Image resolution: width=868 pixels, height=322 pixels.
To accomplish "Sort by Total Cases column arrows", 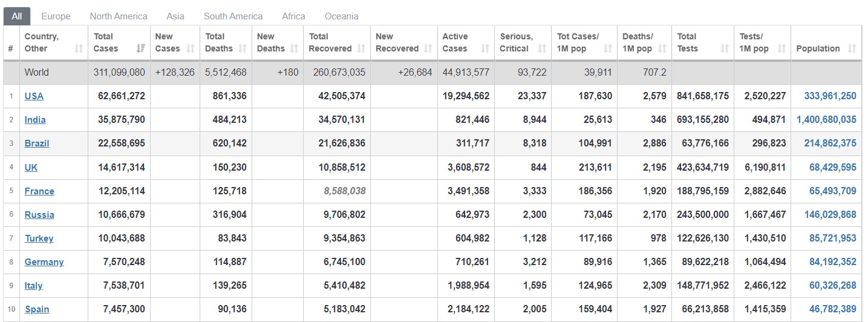I will (x=140, y=48).
